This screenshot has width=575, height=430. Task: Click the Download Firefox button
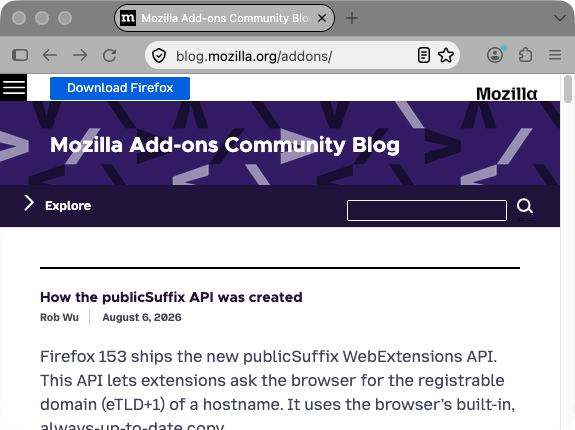(x=120, y=88)
